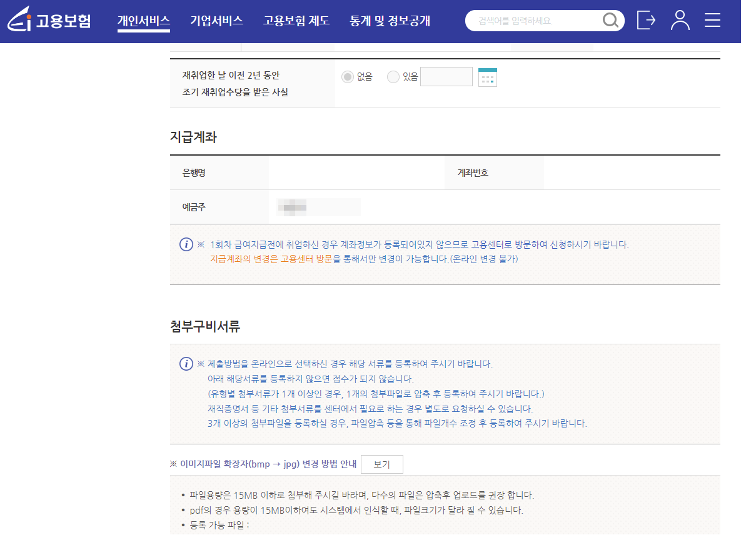The width and height of the screenshot is (746, 560).
Task: Click the EI 고용보험 logo
Action: point(49,20)
